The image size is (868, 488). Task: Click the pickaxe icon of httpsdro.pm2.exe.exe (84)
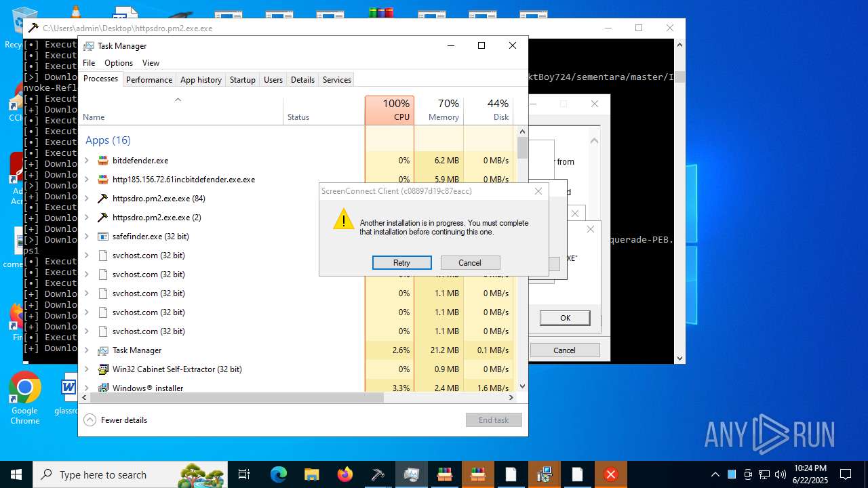pos(103,199)
